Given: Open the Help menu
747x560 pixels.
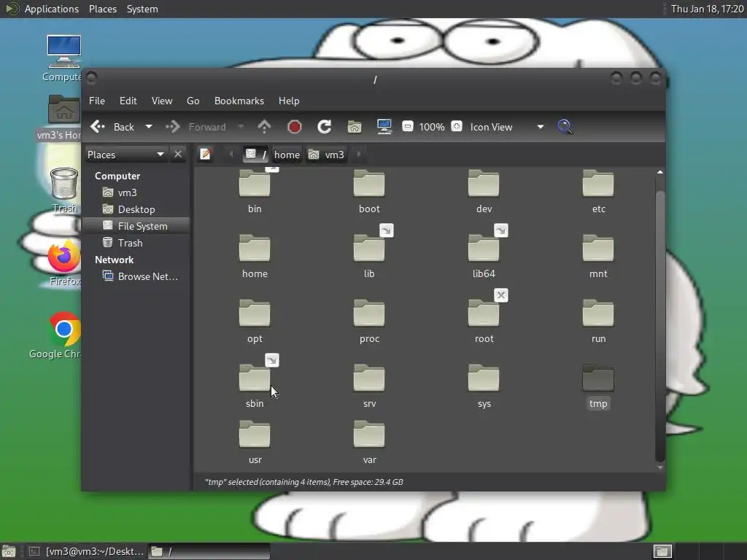Looking at the screenshot, I should [289, 101].
